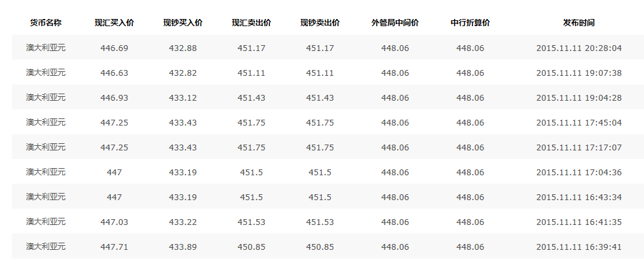Click the 现汇卖出价 column header

tap(252, 22)
